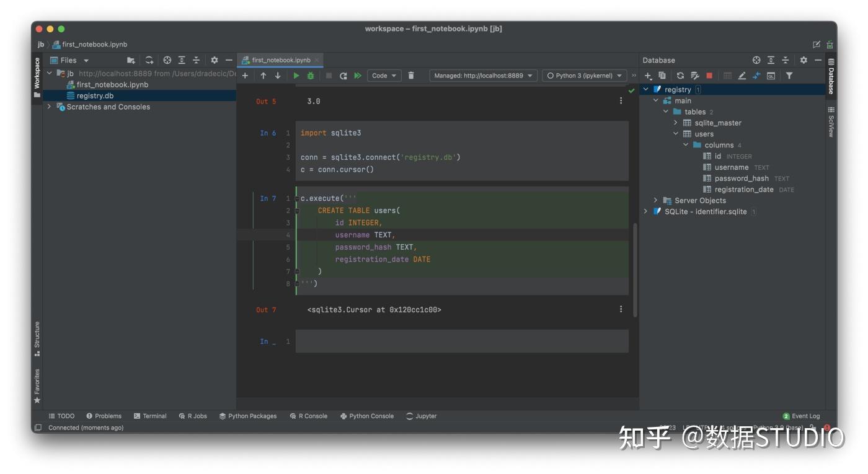The image size is (868, 474).
Task: Delete the selected cell with trash icon
Action: pyautogui.click(x=410, y=75)
